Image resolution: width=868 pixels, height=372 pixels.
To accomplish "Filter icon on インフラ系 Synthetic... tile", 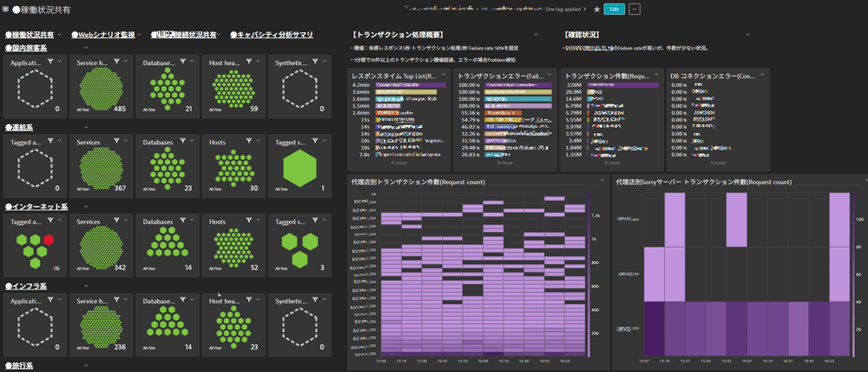I will point(315,301).
